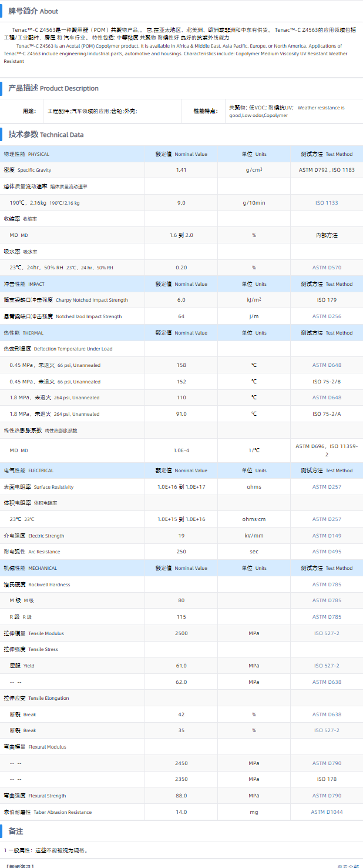This screenshot has height=868, width=363.
Task: Click the 物理性能 PHYSICAL table header
Action: 27,154
